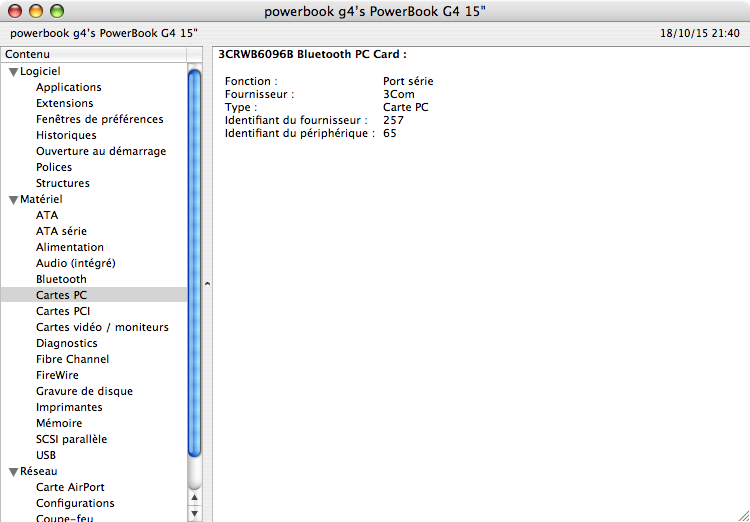The width and height of the screenshot is (750, 522).
Task: Collapse the Matériel section triangle
Action: pyautogui.click(x=13, y=200)
